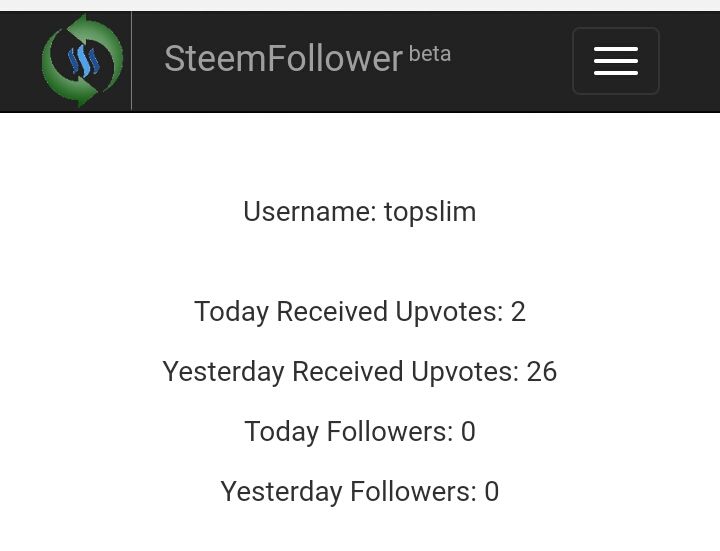Click the blue Steem symbol inside the logo
Screen dimensions: 720x551
pos(82,62)
